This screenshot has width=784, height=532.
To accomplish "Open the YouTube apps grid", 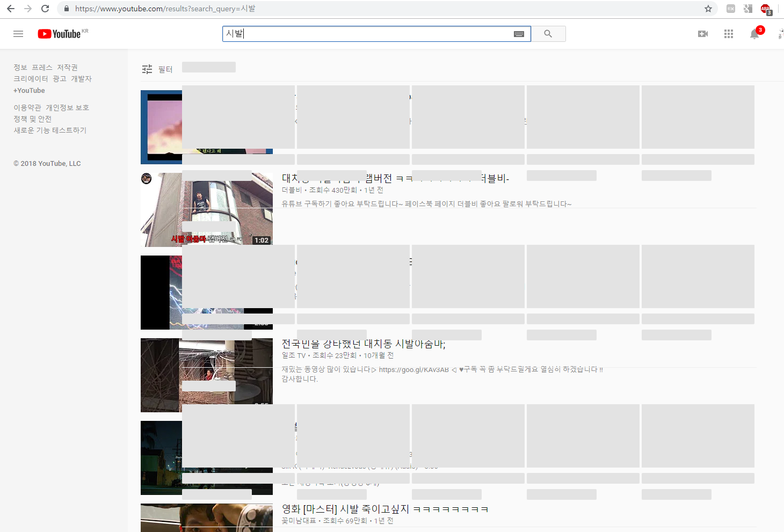I will coord(728,34).
